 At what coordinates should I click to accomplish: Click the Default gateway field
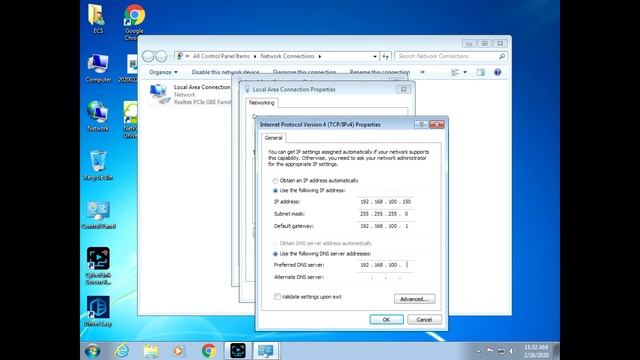click(385, 226)
